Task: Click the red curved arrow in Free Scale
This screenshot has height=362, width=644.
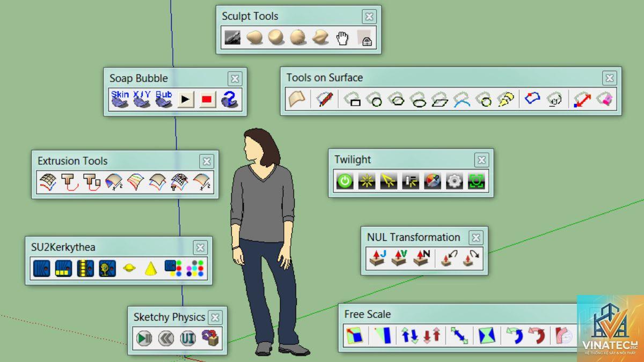Action: tap(537, 336)
